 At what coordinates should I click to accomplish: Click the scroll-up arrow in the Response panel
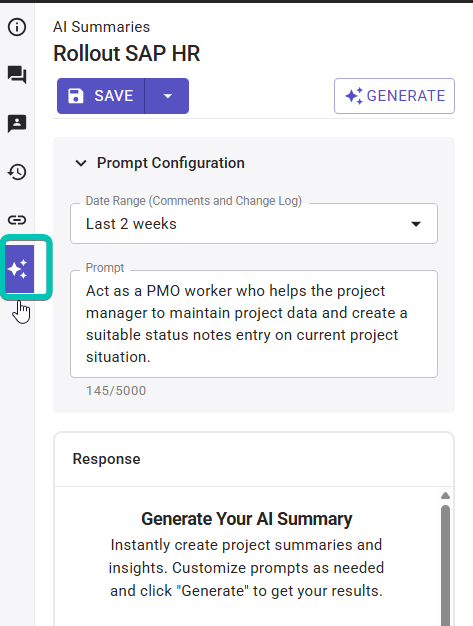[445, 496]
